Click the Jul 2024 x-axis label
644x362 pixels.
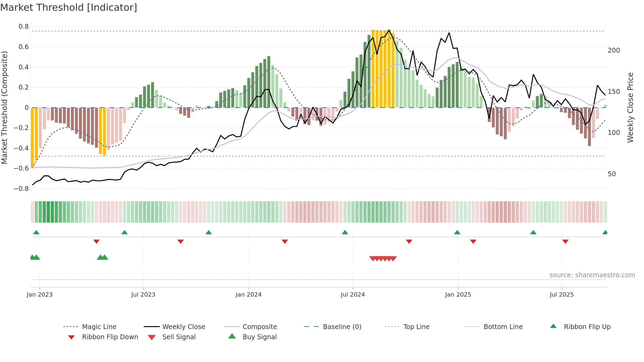tap(353, 294)
